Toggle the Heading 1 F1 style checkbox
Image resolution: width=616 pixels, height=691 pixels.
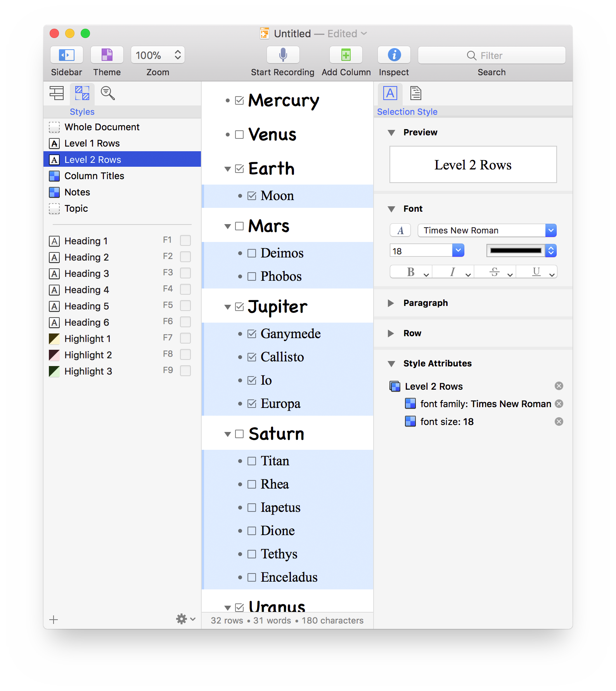click(x=185, y=240)
